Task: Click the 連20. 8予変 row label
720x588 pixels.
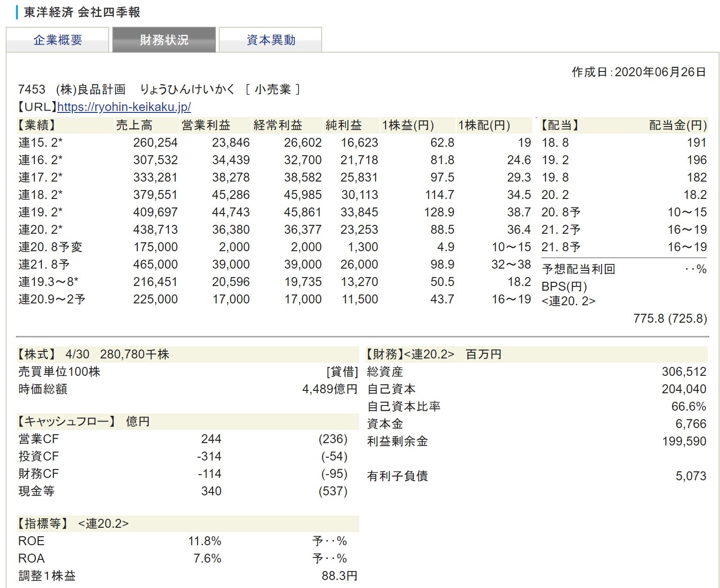Action: 50,247
